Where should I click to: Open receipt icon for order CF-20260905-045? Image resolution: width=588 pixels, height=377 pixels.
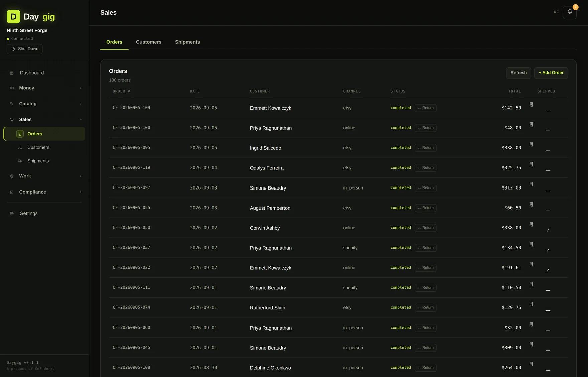point(531,344)
